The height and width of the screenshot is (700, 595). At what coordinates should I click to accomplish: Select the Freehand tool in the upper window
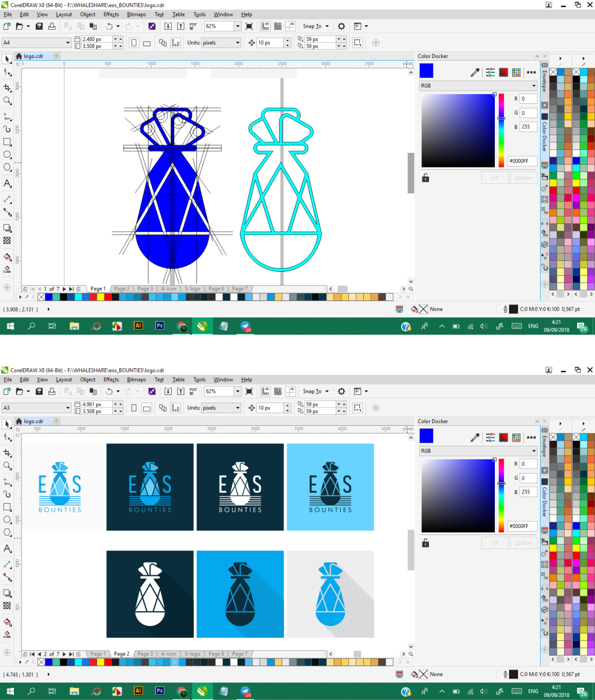(7, 116)
